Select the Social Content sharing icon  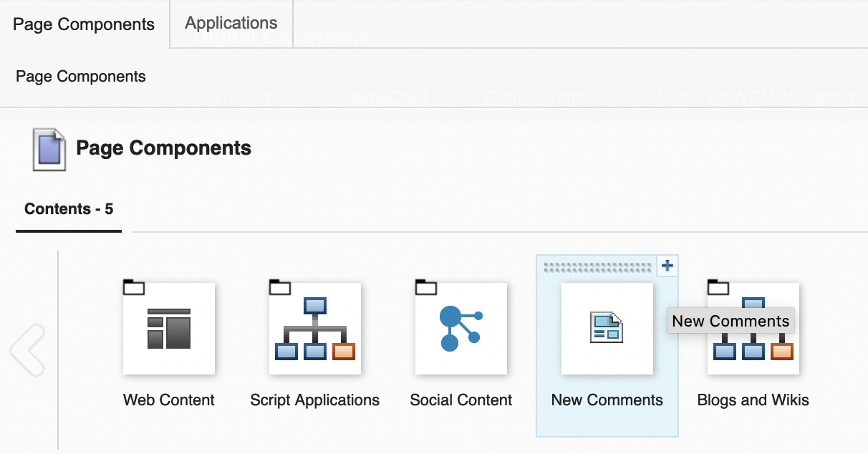(x=461, y=328)
